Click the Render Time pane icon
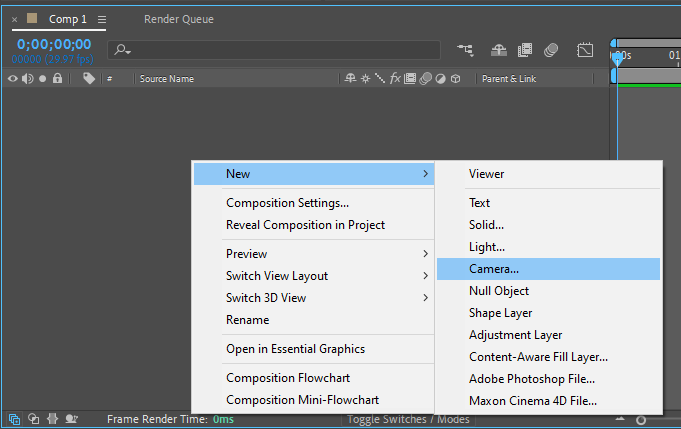This screenshot has width=681, height=429. [70, 420]
